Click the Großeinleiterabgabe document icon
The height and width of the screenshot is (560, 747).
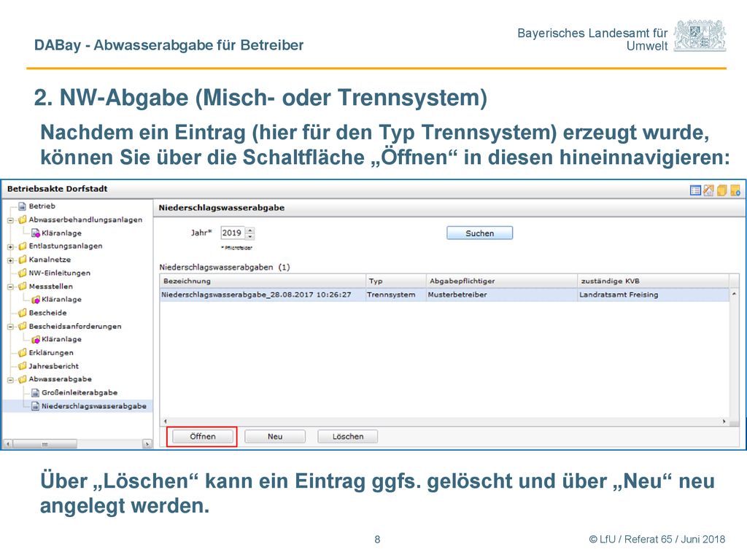pos(35,393)
